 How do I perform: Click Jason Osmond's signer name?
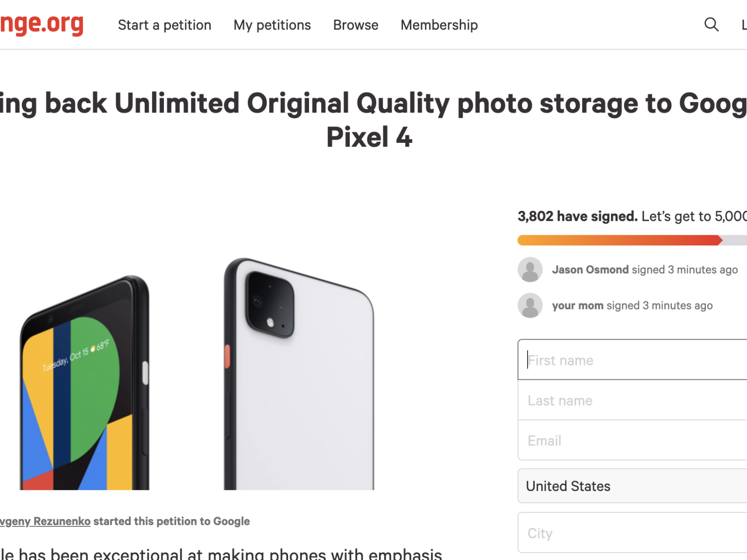coord(590,270)
